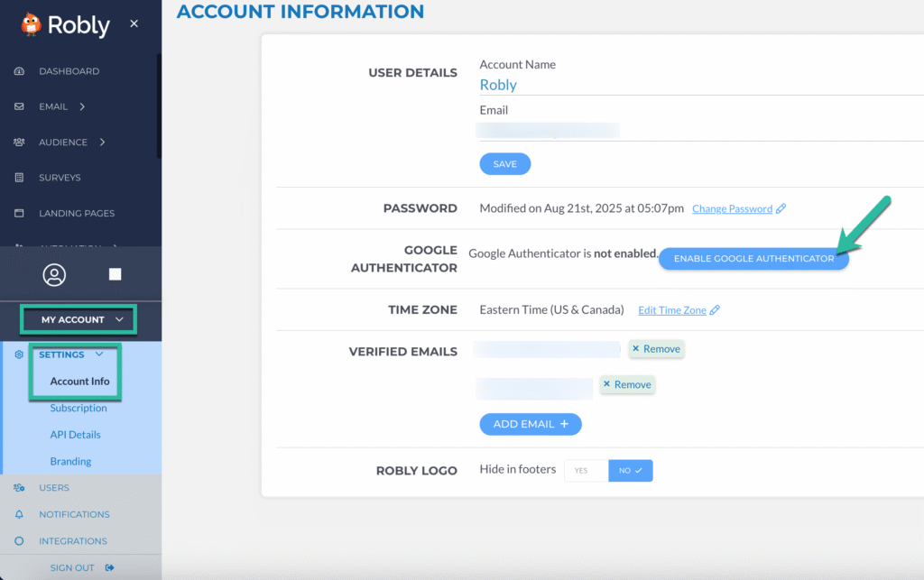Collapse the Settings section chevron

coord(99,354)
